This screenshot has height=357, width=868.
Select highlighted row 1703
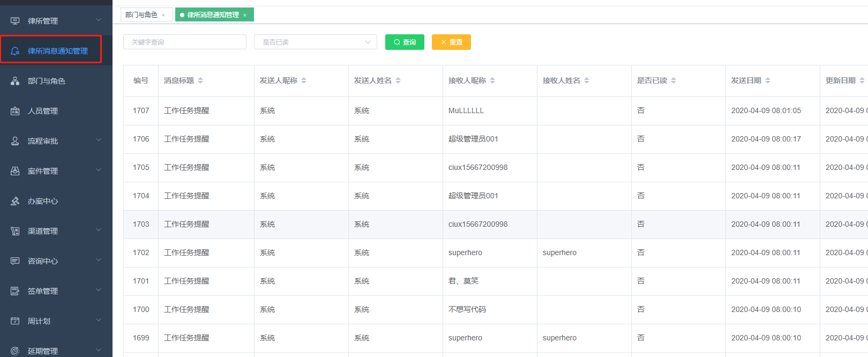pyautogui.click(x=496, y=224)
